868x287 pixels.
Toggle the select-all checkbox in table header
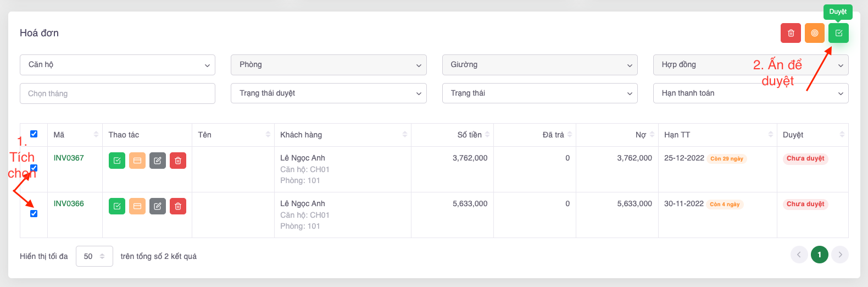pos(34,134)
